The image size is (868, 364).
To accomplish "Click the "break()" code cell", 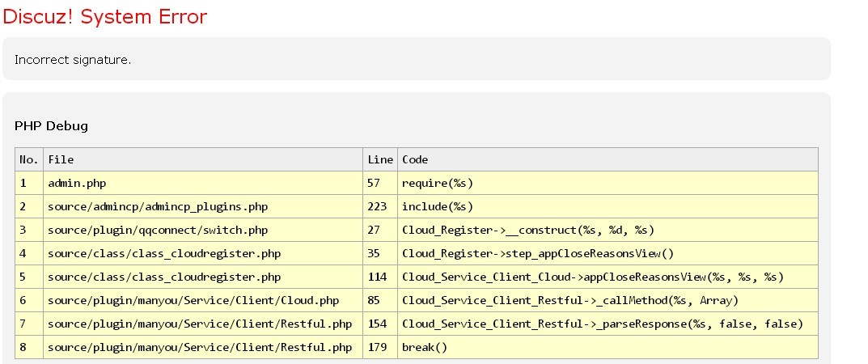I will pyautogui.click(x=425, y=348).
